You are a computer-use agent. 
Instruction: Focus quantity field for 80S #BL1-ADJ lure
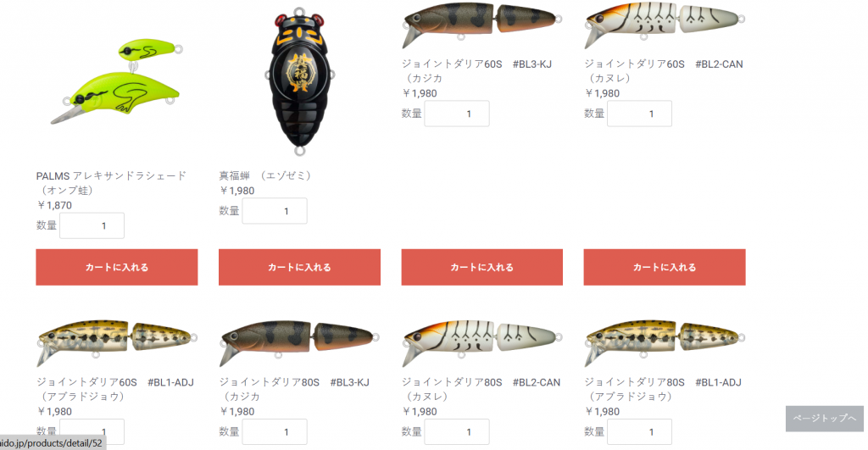pyautogui.click(x=639, y=431)
